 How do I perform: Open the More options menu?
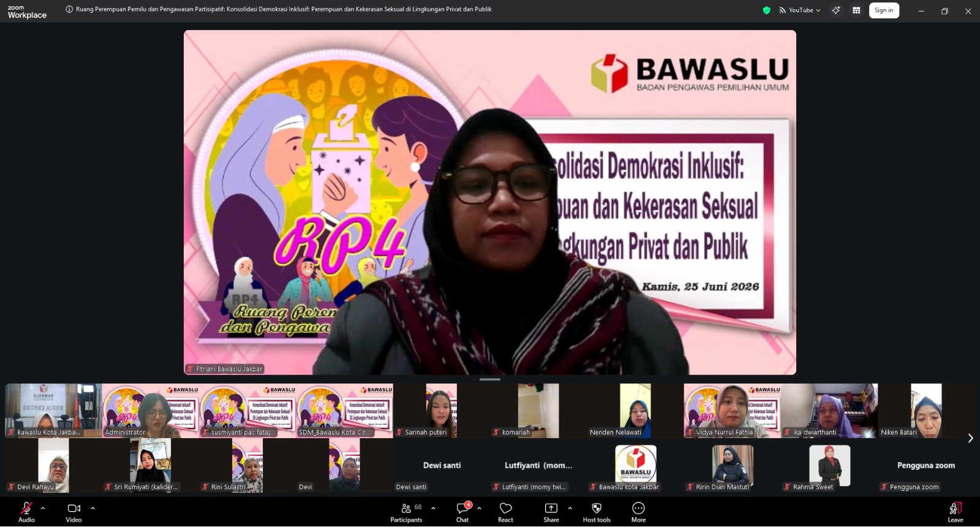click(638, 512)
